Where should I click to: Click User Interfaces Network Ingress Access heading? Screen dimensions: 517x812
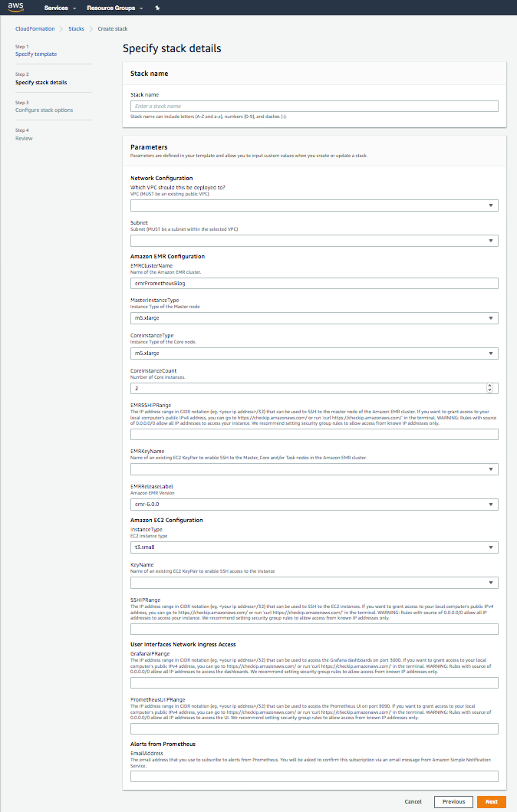click(183, 645)
